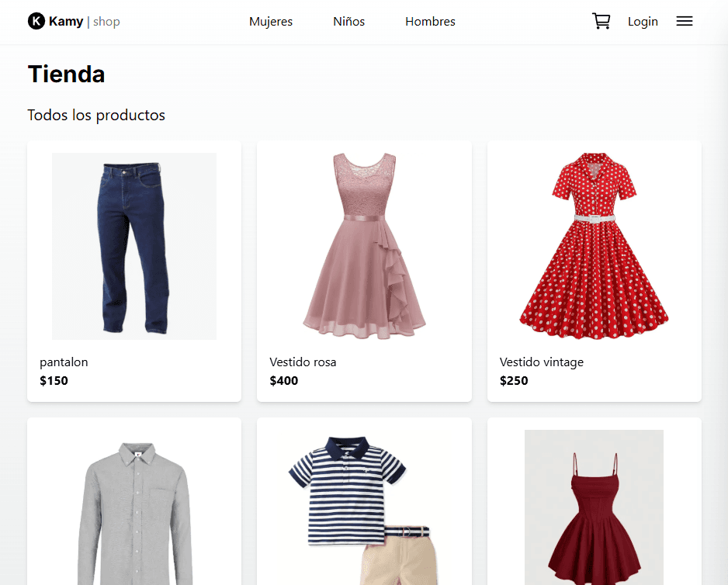Screen dimensions: 728x585
Task: Select the Vestido rosa product name
Action: [x=303, y=362]
